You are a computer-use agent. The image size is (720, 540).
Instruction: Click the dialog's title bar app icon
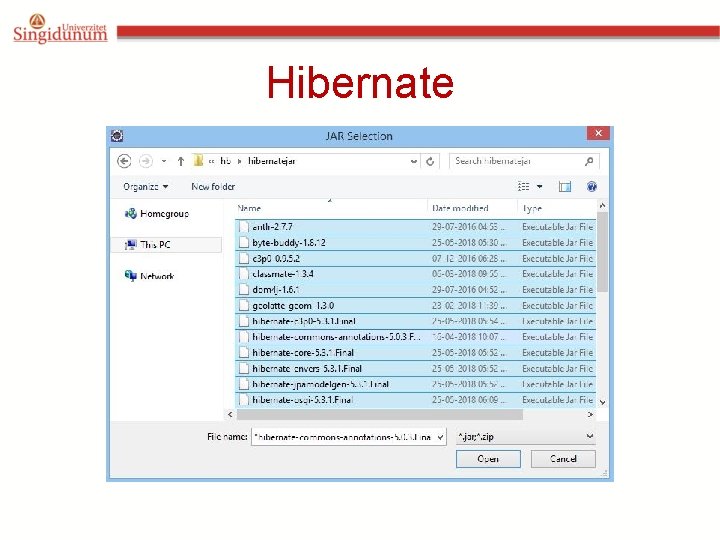(117, 135)
